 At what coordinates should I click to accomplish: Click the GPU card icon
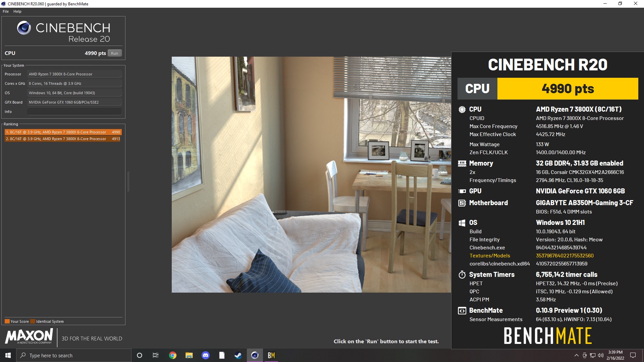(x=462, y=191)
